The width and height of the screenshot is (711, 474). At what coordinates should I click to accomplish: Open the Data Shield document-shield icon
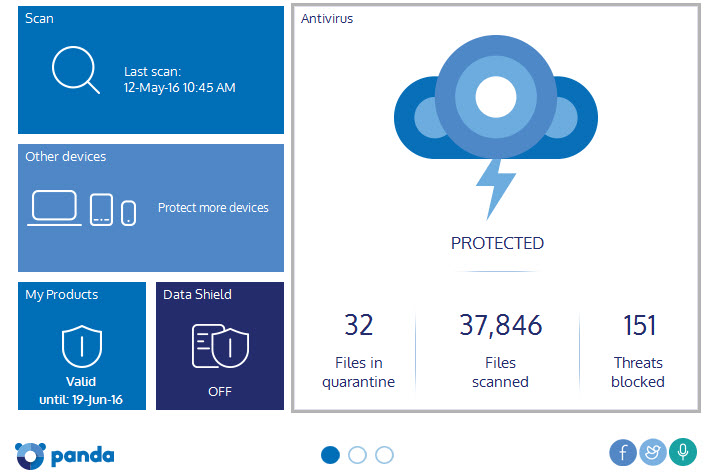(x=220, y=346)
